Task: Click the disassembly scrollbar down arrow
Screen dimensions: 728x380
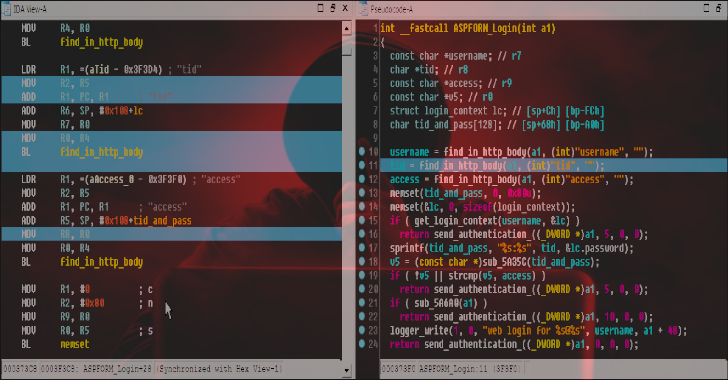Action: click(x=346, y=370)
